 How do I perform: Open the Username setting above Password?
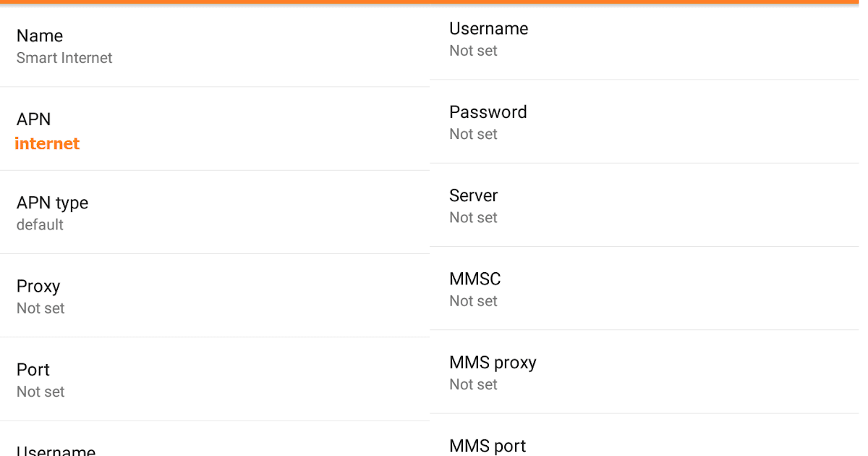coord(488,29)
